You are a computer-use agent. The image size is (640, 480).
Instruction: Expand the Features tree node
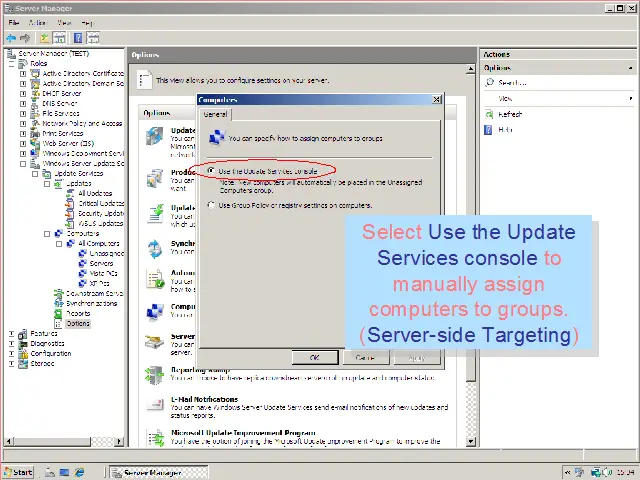[11, 333]
